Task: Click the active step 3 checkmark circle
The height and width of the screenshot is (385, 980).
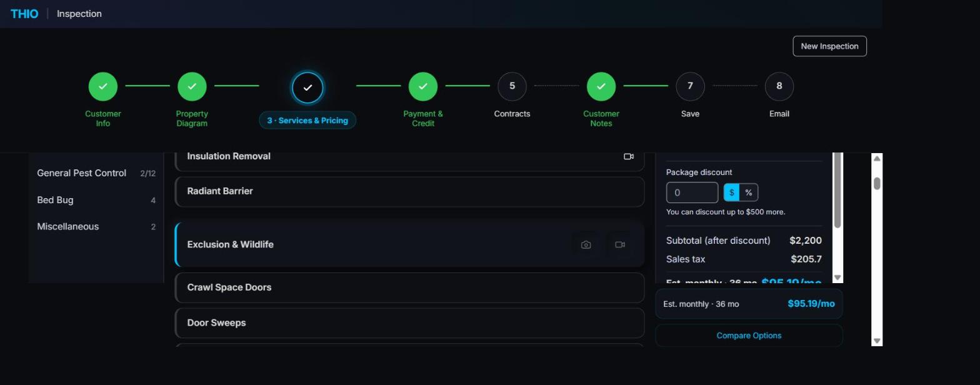Action: 307,87
